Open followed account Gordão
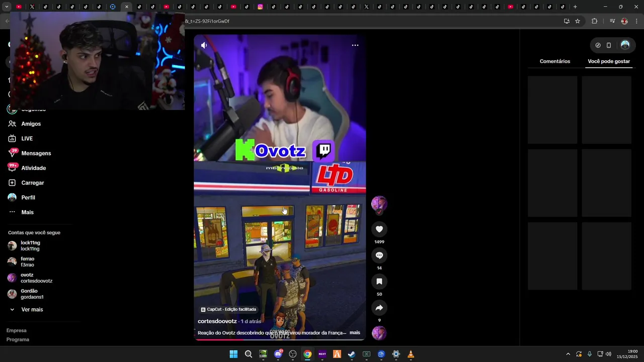Viewport: 644px width, 362px height. [x=32, y=294]
